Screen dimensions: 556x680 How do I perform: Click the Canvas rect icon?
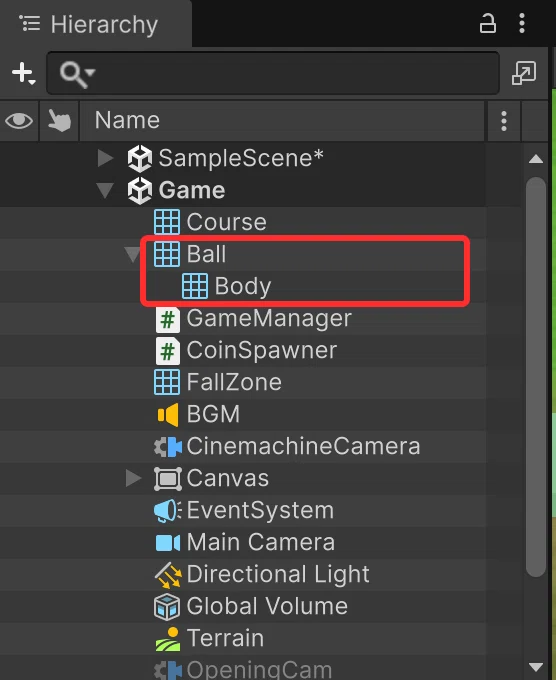(167, 479)
